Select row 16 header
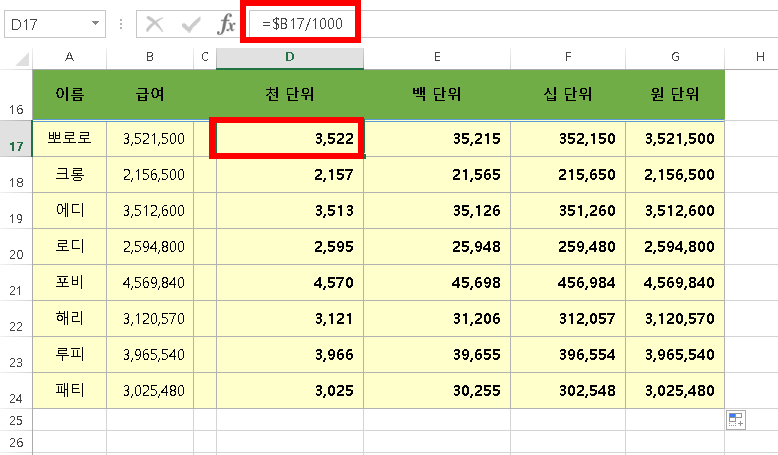This screenshot has width=778, height=455. (16, 95)
